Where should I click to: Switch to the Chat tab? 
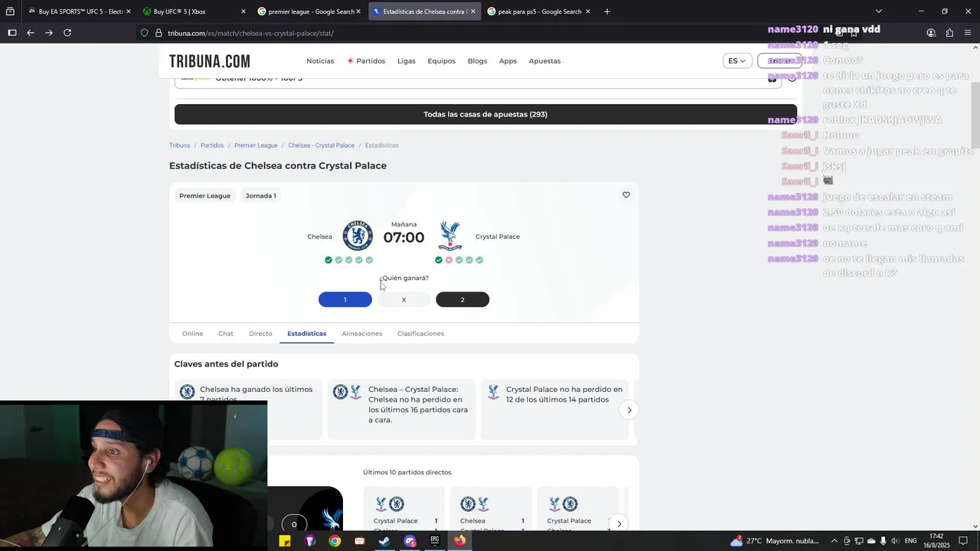tap(226, 334)
